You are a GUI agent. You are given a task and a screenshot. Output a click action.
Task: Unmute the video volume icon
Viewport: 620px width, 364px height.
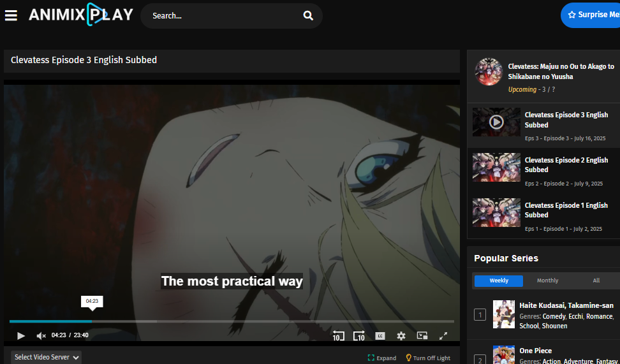[x=41, y=335]
